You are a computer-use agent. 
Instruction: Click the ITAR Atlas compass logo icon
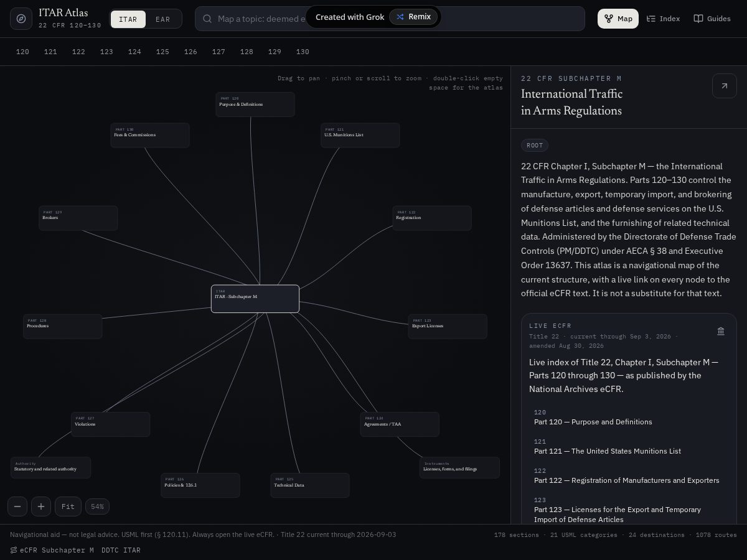point(21,19)
